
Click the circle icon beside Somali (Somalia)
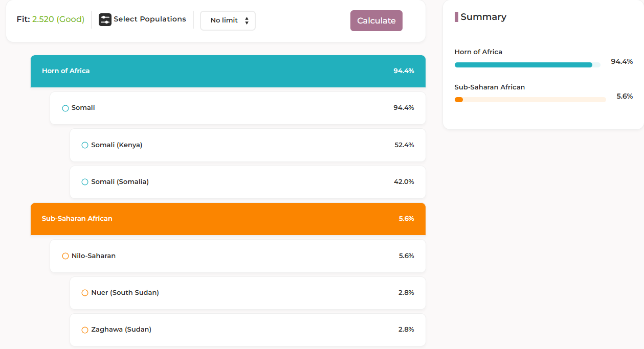85,182
